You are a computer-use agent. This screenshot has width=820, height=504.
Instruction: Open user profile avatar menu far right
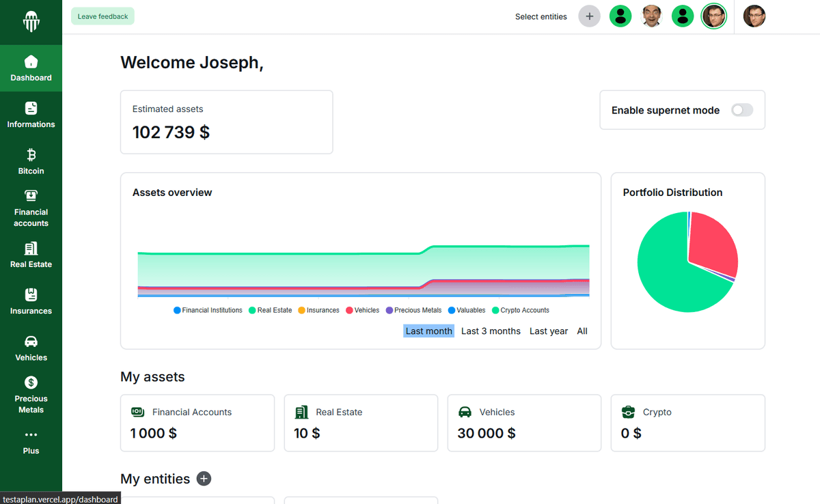754,16
